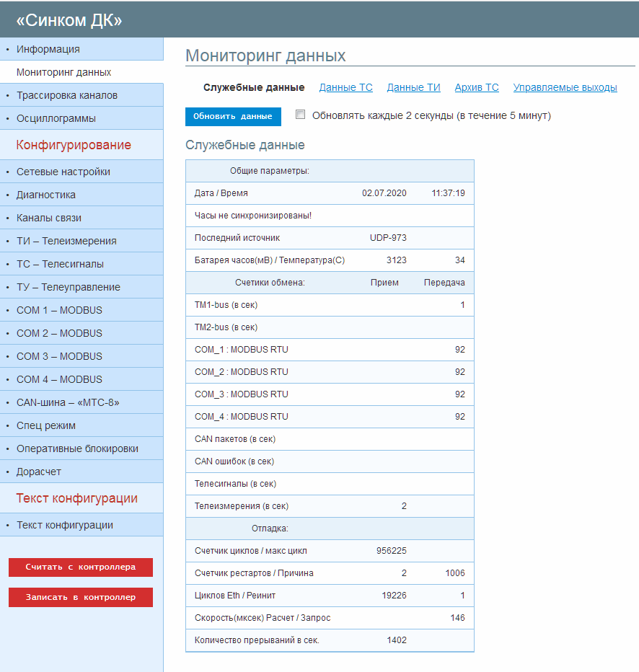
Task: Switch to the Данные ТС tab
Action: pyautogui.click(x=345, y=87)
